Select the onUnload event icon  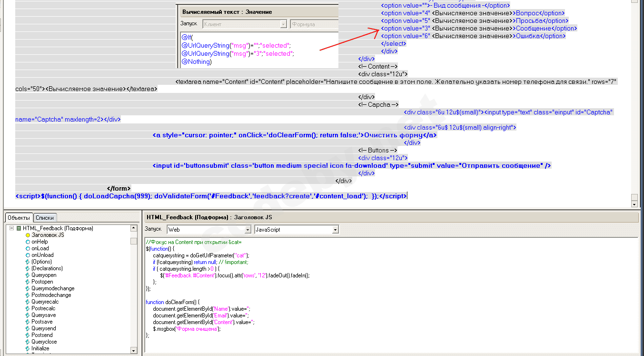pyautogui.click(x=28, y=255)
